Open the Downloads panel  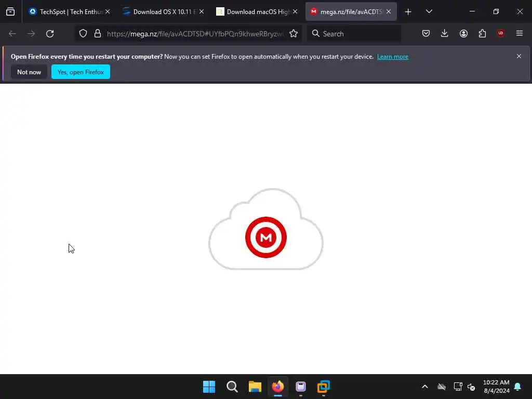(x=445, y=33)
